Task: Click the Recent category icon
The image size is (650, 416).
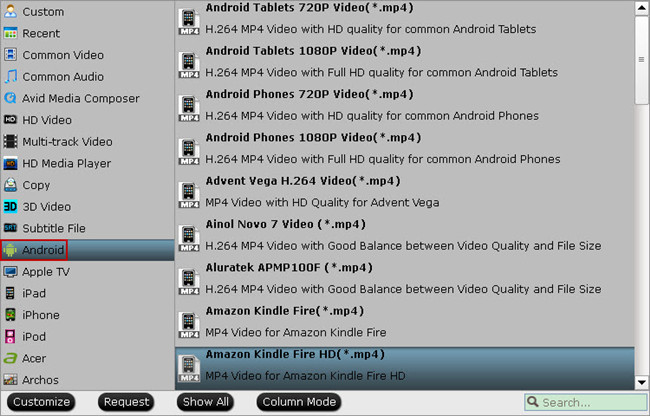Action: (x=10, y=33)
